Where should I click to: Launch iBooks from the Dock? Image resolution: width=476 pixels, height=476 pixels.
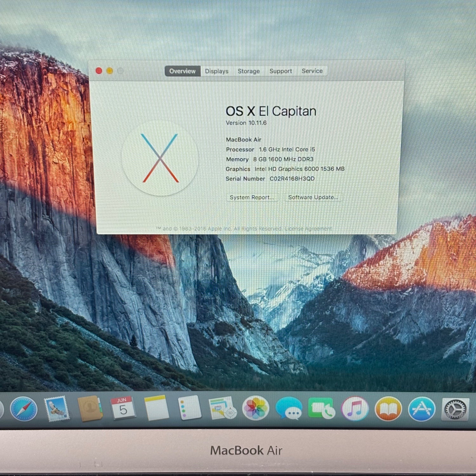point(388,409)
